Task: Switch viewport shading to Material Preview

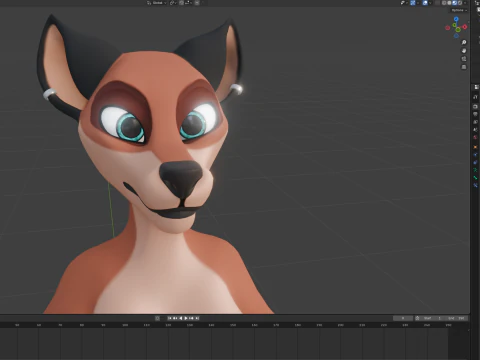Action: [454, 3]
